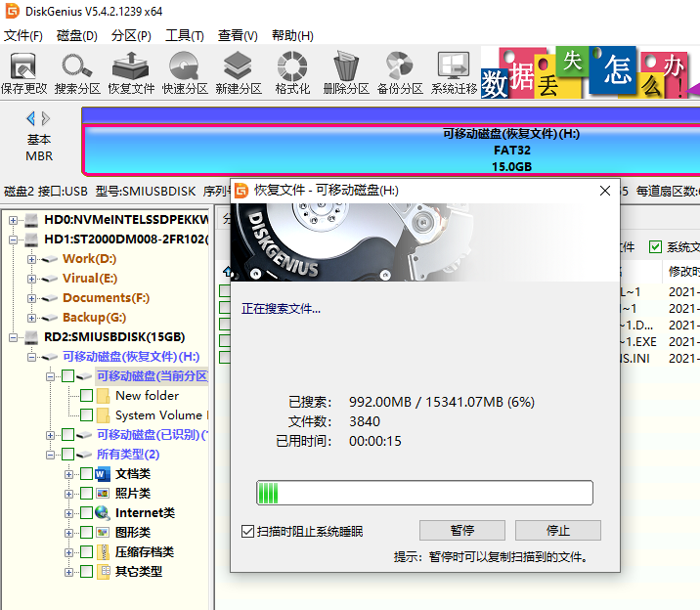Select the Backup(G:) tree item
Image resolution: width=700 pixels, height=610 pixels.
pos(94,318)
